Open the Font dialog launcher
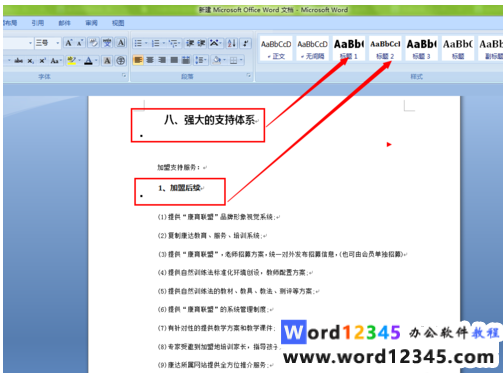Screen dimensions: 504x373 pos(124,76)
